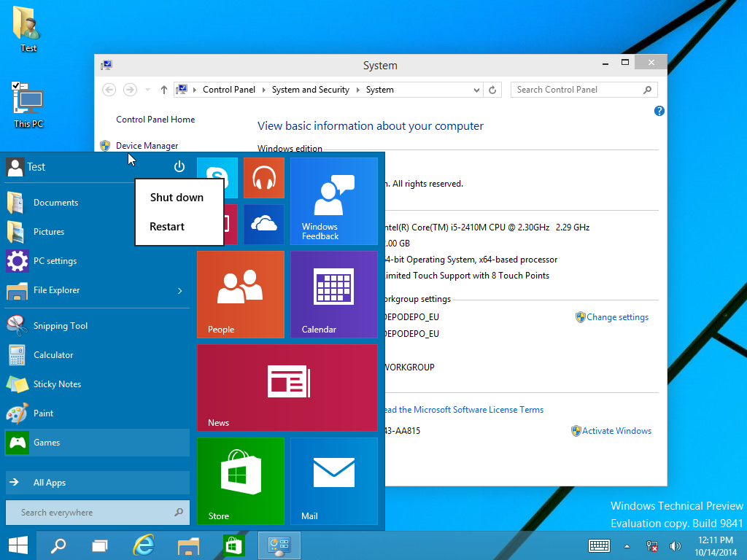Open the Calendar tile

333,294
